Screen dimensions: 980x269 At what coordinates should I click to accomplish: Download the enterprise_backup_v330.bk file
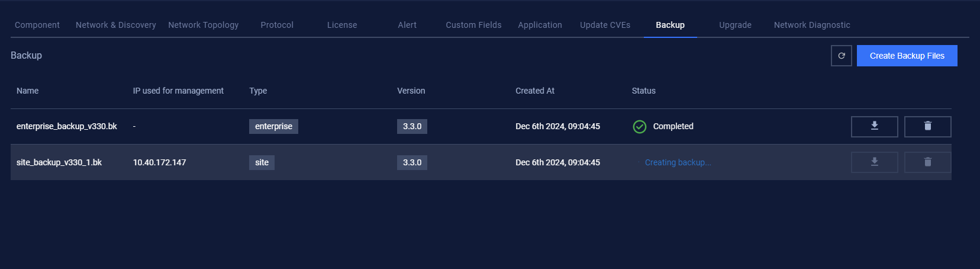[x=874, y=126]
